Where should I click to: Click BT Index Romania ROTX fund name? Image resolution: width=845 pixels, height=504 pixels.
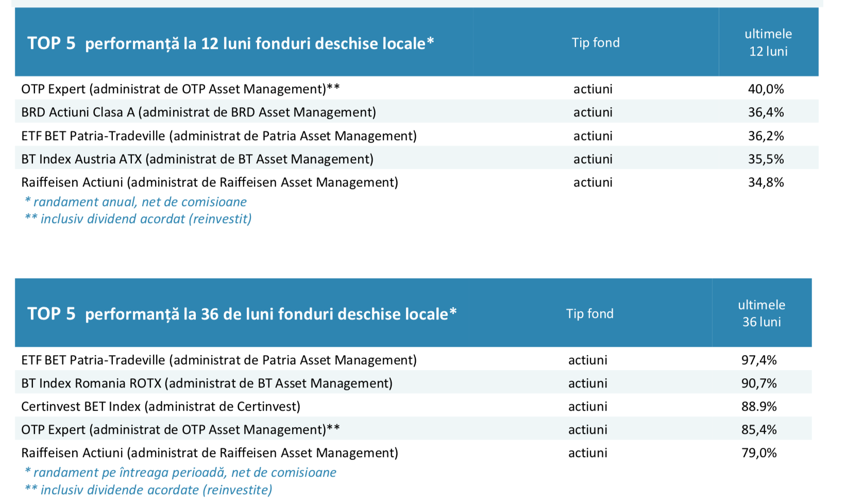207,383
